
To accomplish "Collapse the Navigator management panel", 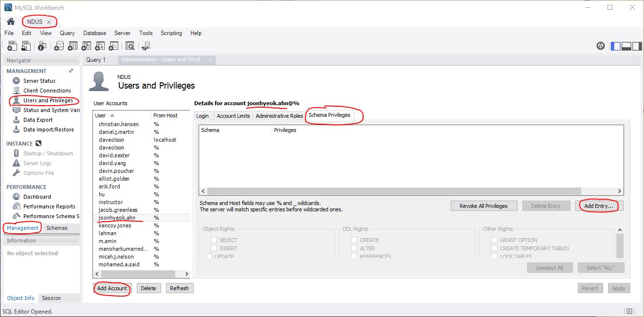I will click(x=71, y=71).
